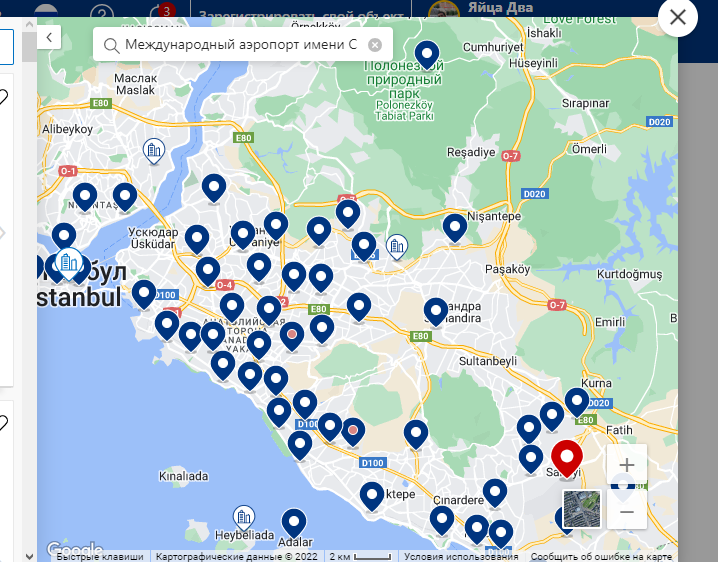Select the red airport location marker
The image size is (718, 562).
567,459
